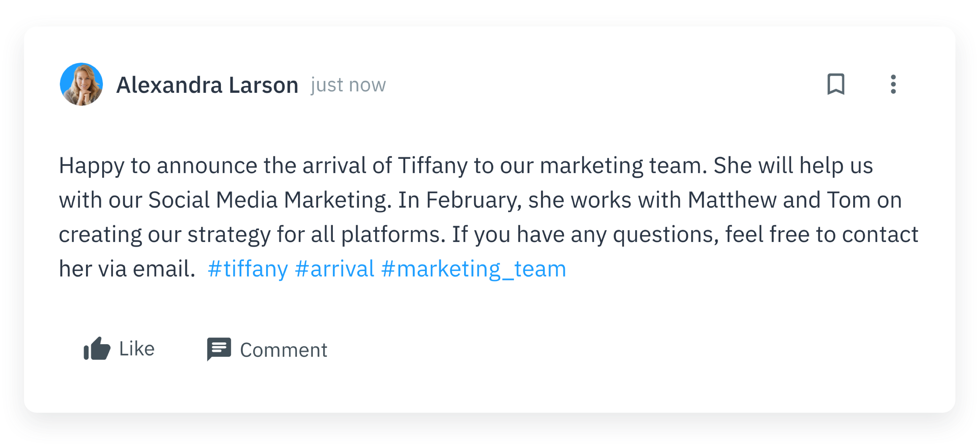Viewport: 980px width, 447px height.
Task: Open the Alexandra Larson author name
Action: pyautogui.click(x=207, y=85)
